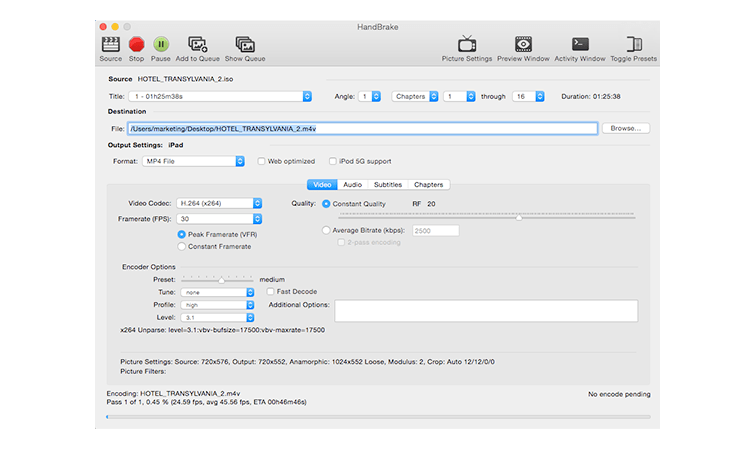
Task: Enable Web optimized checkbox
Action: coord(261,161)
